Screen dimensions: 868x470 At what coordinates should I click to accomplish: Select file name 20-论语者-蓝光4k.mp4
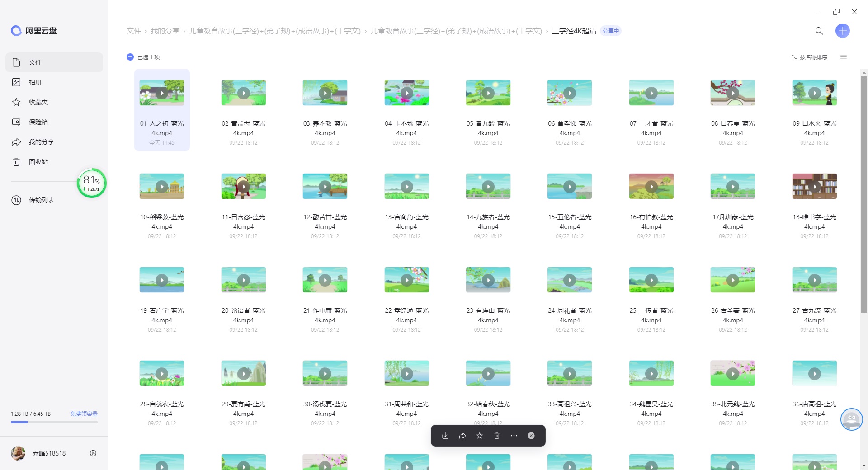pos(244,315)
